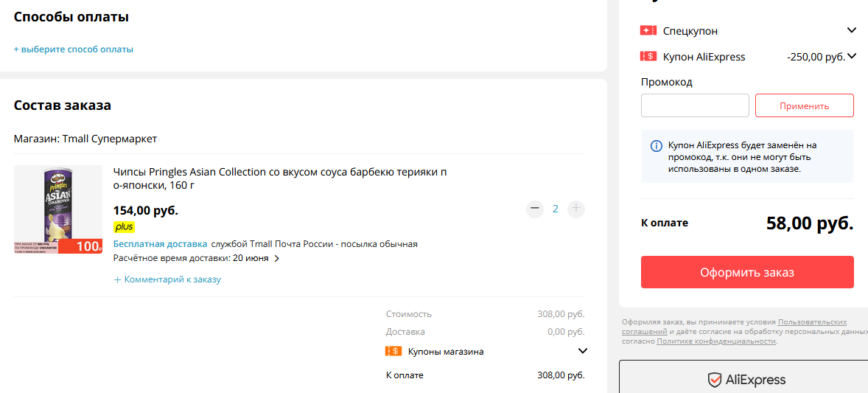Viewport: 868px width, 393px height.
Task: Expand the Купоны магазина chevron
Action: coord(582,351)
